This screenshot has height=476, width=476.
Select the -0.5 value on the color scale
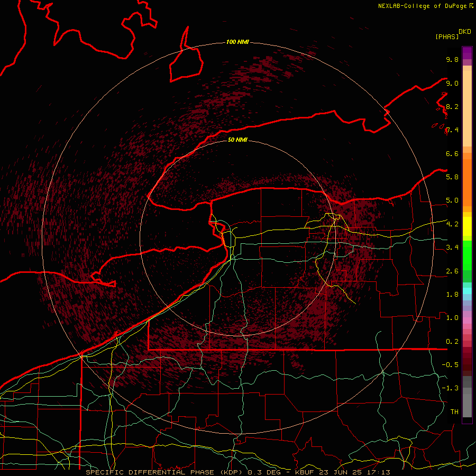click(450, 365)
